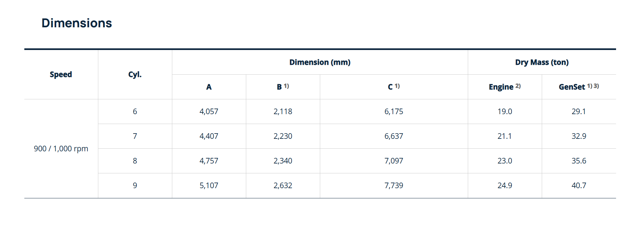Select the 6,637 dimension C value
This screenshot has width=644, height=225.
pos(394,136)
